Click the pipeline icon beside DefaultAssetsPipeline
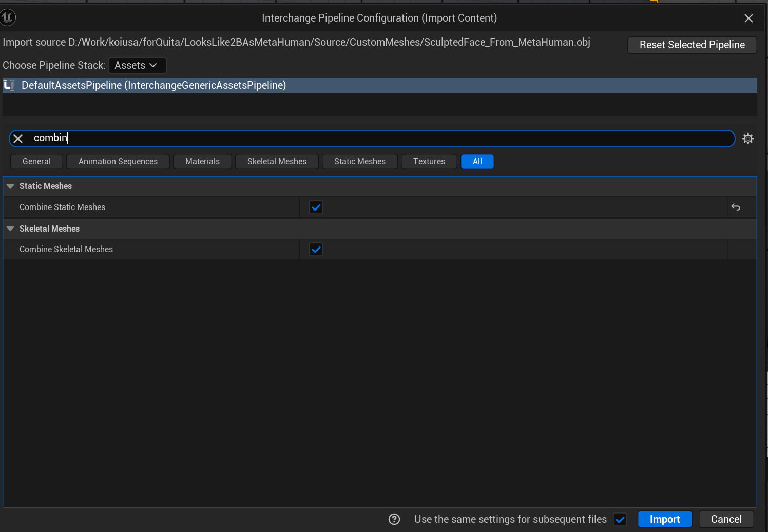Viewport: 768px width, 532px height. [x=9, y=85]
